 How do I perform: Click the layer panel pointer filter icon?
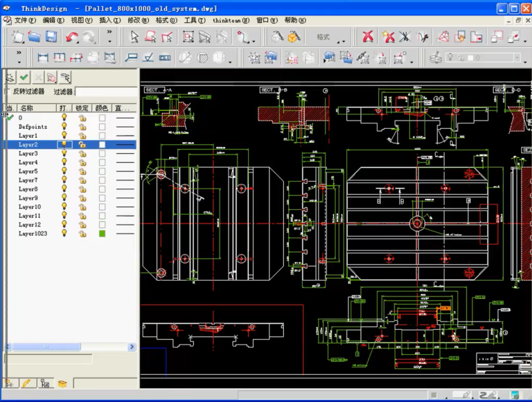65,78
